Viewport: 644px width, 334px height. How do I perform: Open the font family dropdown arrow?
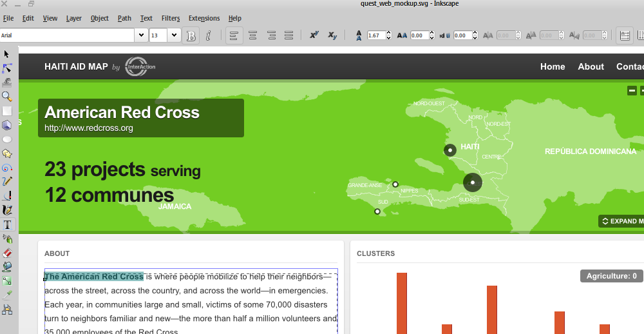(141, 35)
